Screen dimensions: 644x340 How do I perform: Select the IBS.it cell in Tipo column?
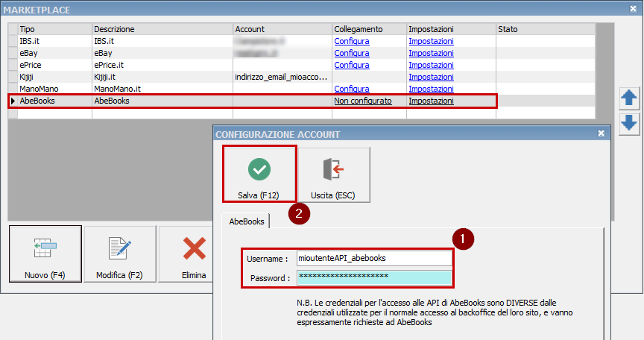54,41
